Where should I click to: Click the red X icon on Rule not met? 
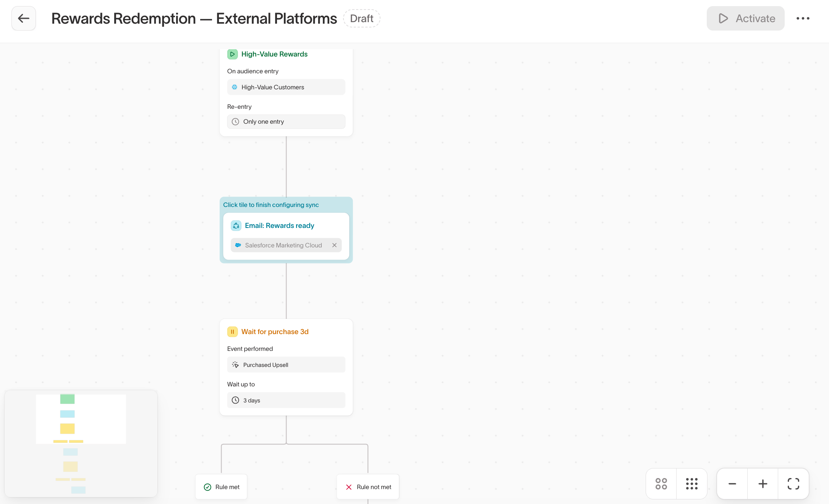click(349, 487)
